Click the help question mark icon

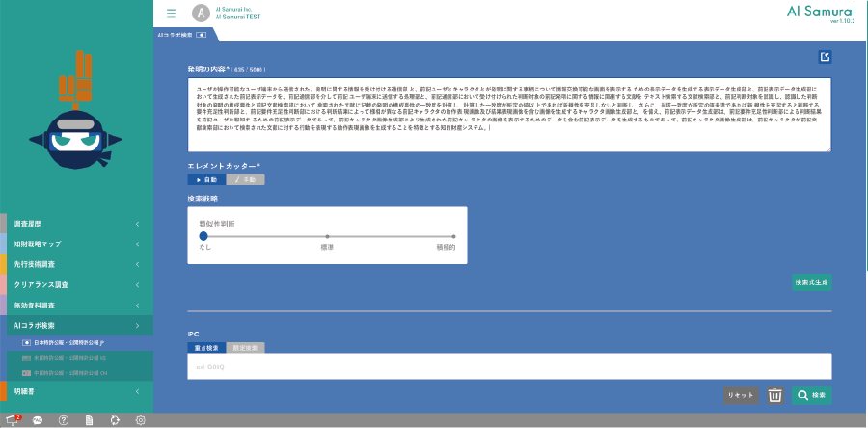tap(64, 420)
